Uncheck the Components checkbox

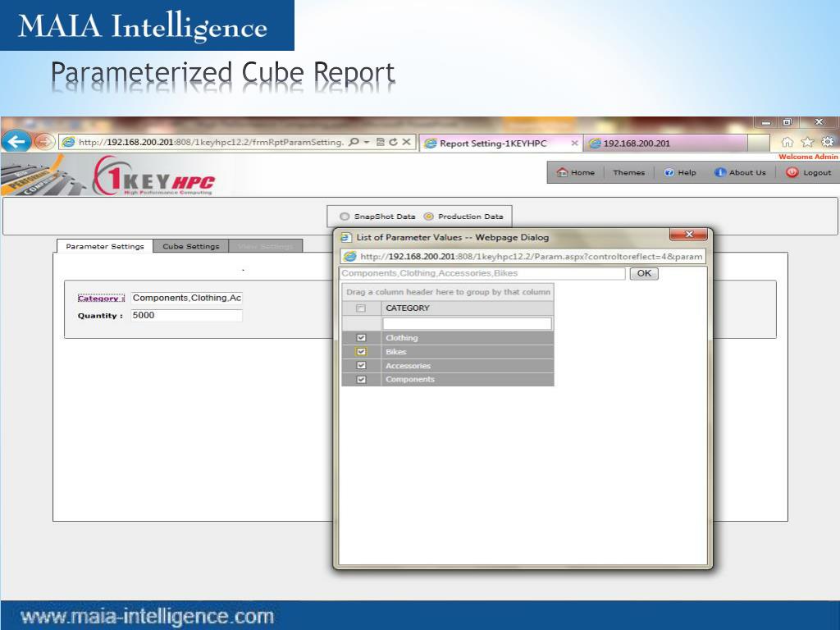[x=361, y=379]
